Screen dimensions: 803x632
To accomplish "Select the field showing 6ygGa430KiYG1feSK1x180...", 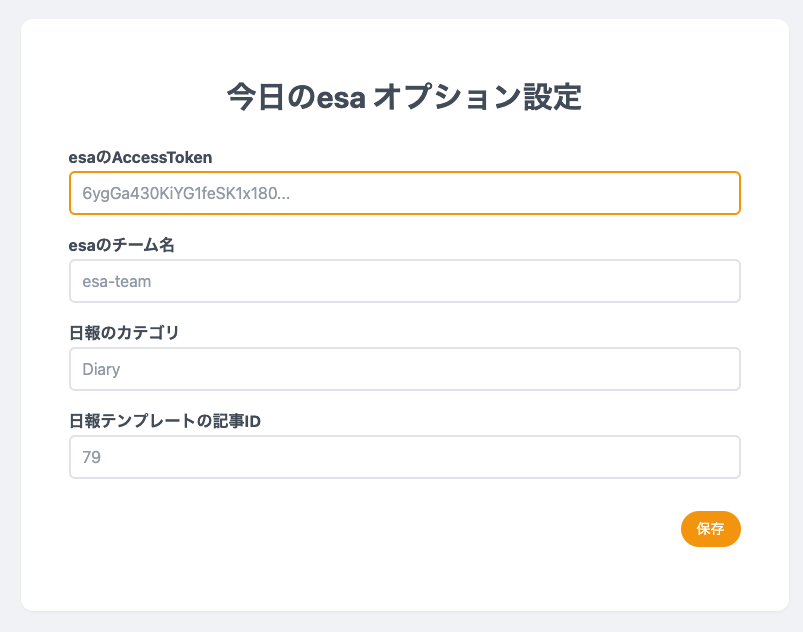I will pos(404,193).
